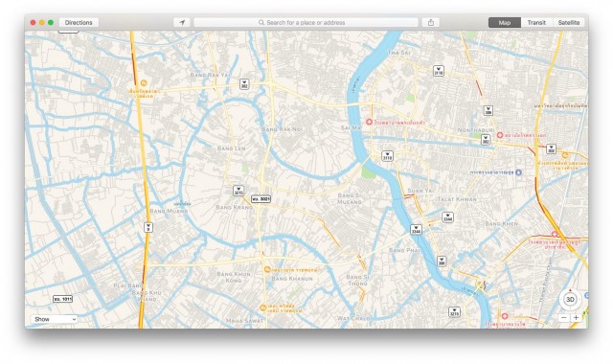Viewport: 613px width, 364px height.
Task: Click the current location arrow icon
Action: (182, 23)
